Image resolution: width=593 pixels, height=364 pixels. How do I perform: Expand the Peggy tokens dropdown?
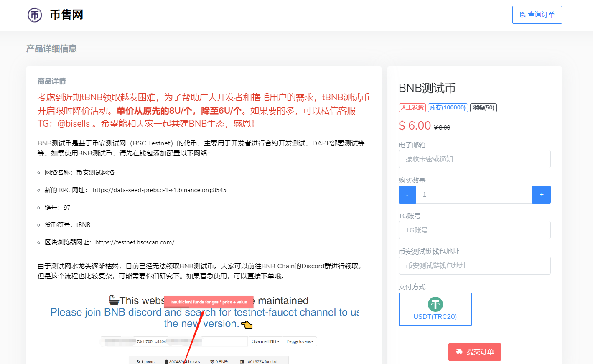300,341
